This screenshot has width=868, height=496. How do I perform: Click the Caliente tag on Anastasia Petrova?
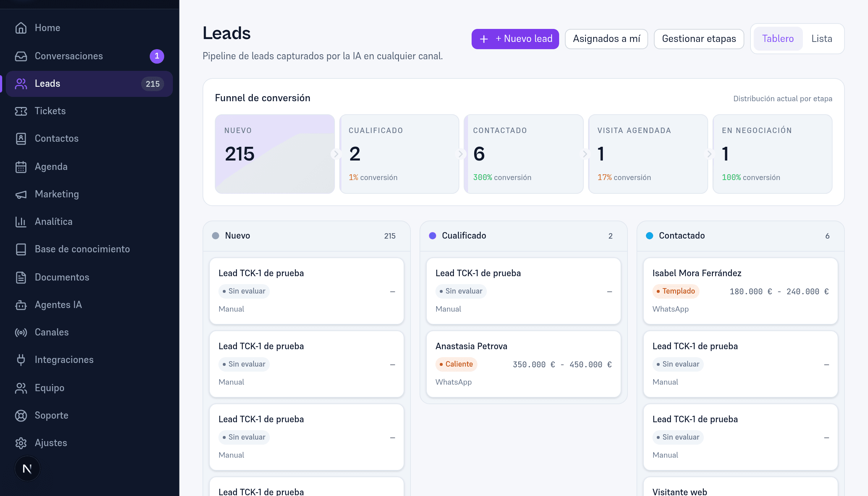(x=456, y=364)
